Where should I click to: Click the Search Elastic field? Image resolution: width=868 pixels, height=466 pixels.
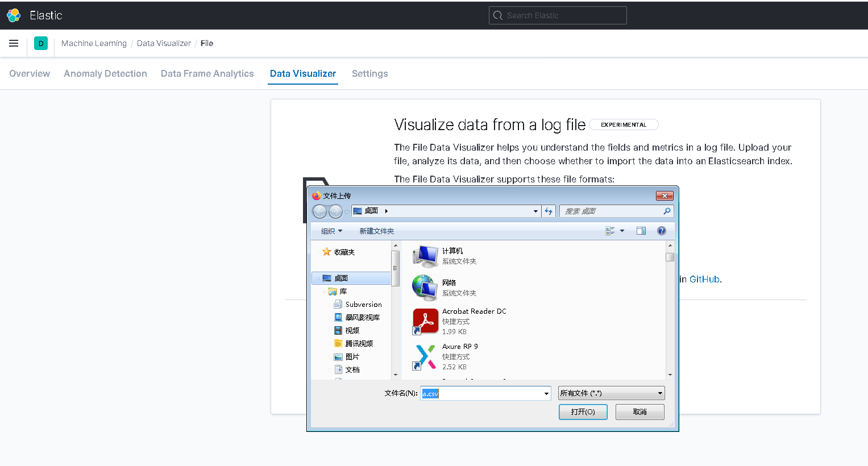(x=558, y=15)
